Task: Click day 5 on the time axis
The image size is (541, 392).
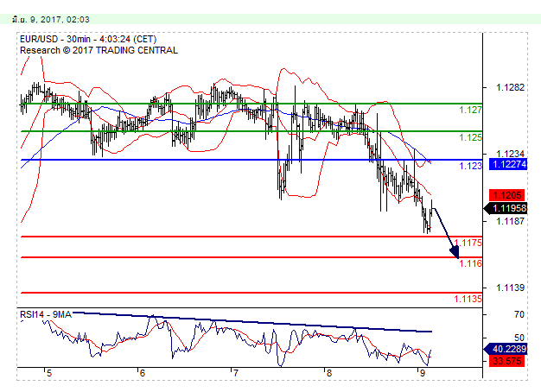Action: (x=49, y=373)
